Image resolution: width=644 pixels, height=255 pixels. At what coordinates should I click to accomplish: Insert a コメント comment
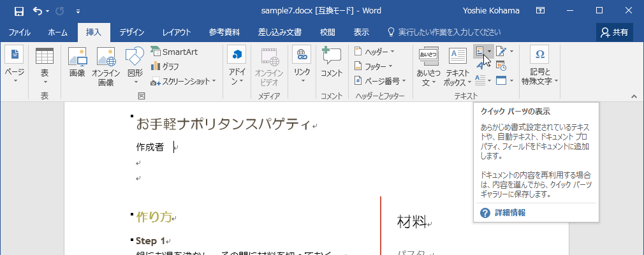[332, 62]
